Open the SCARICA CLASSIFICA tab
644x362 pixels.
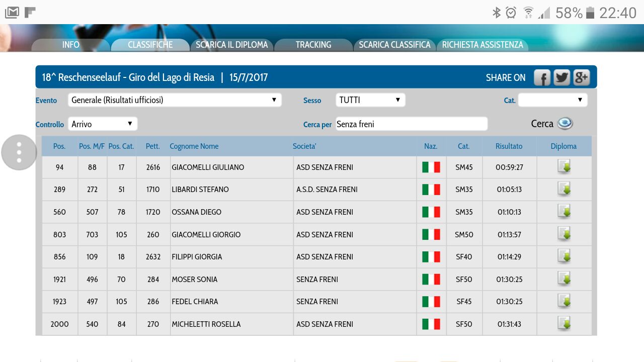click(x=394, y=45)
